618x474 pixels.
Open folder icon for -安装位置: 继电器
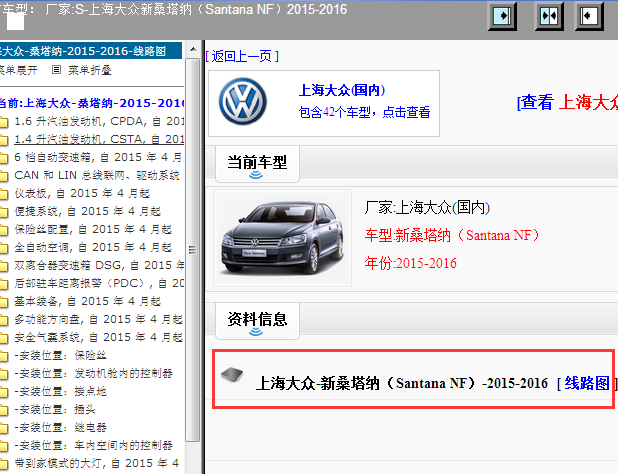tap(3, 428)
